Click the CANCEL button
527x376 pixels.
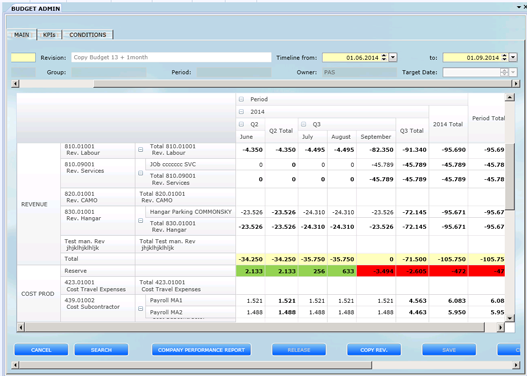[41, 350]
